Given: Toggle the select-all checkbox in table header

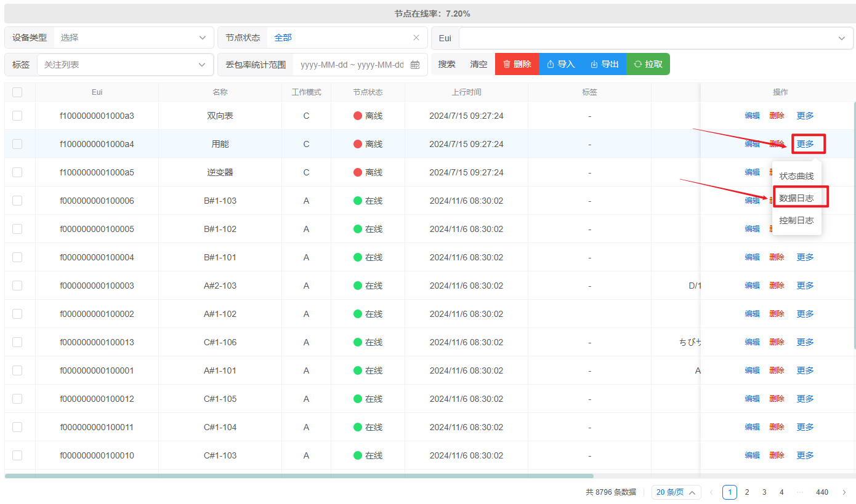Looking at the screenshot, I should 17,92.
